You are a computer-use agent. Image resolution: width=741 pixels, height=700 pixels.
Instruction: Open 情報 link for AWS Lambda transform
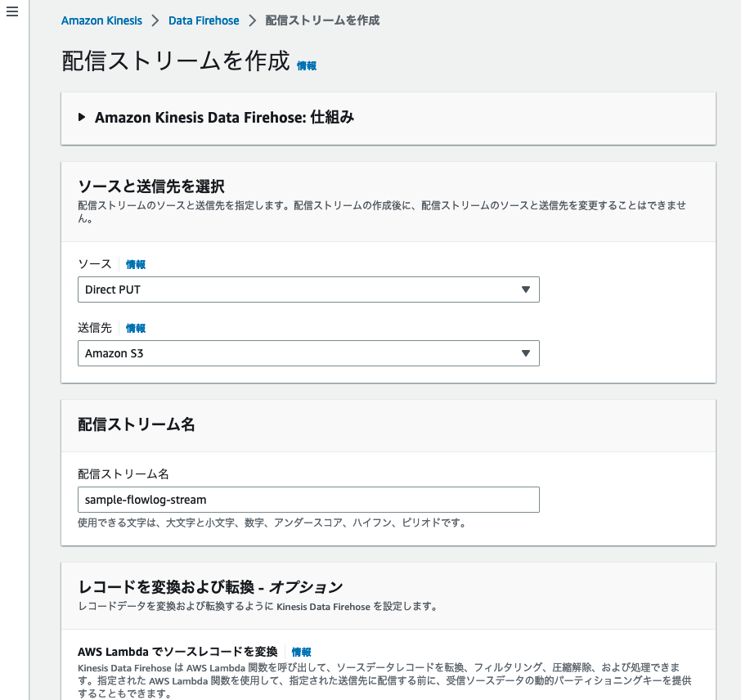tap(302, 652)
